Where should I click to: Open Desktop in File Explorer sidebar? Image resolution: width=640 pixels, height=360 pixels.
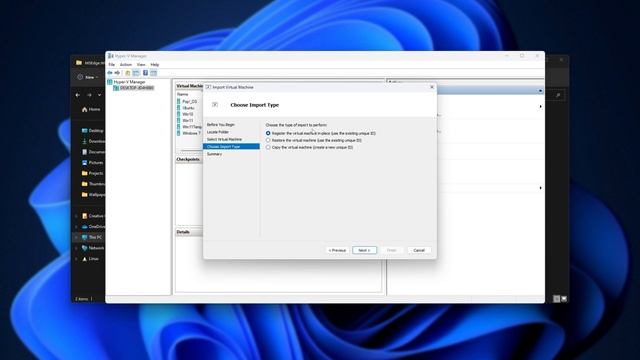(93, 131)
